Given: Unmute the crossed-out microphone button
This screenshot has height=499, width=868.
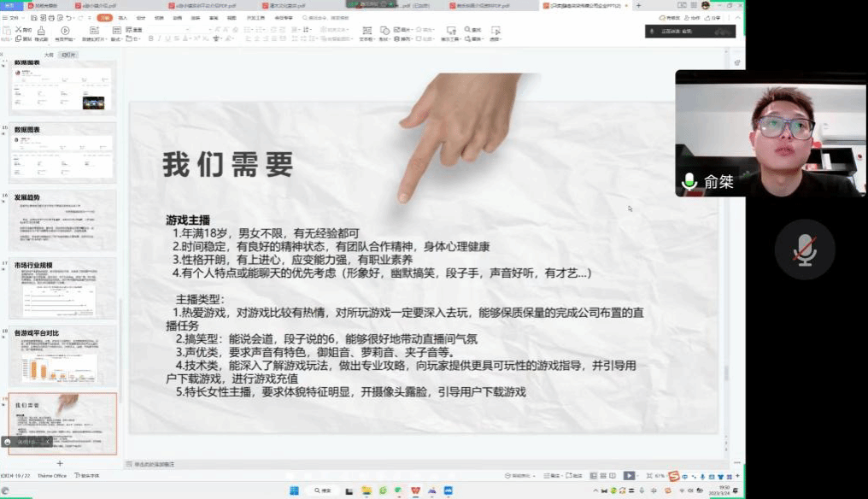Looking at the screenshot, I should coord(803,249).
